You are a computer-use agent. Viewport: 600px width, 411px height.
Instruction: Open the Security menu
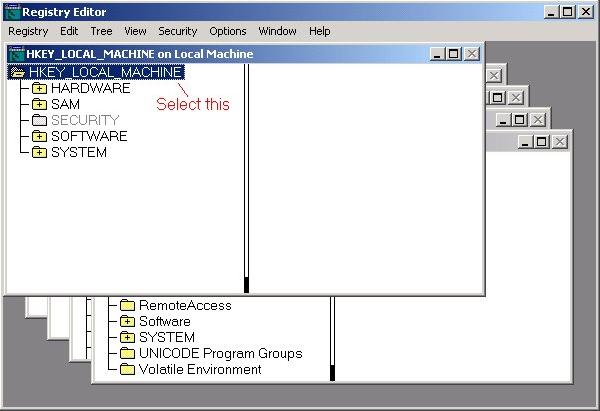point(177,31)
